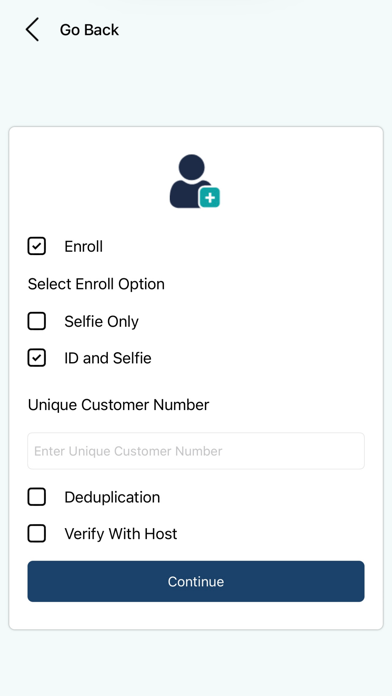Image resolution: width=392 pixels, height=696 pixels.
Task: Tap the back chevron arrow icon
Action: coord(32,30)
